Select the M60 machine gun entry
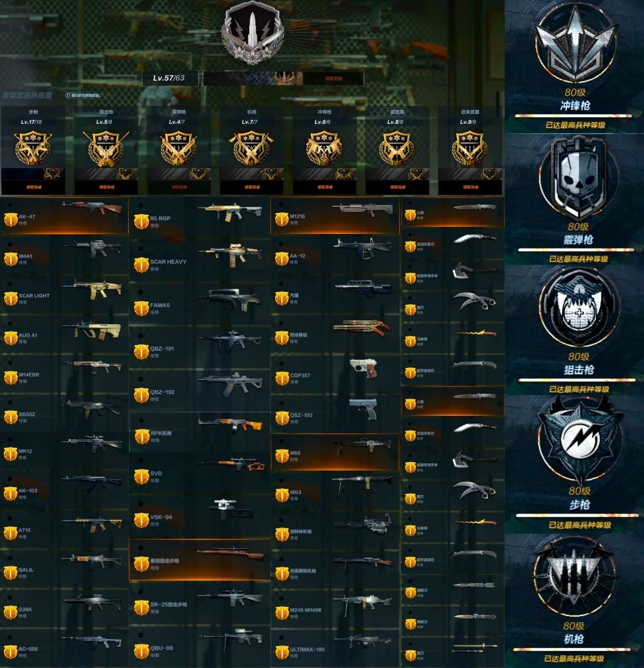Viewport: 644px width, 668px height. click(x=335, y=453)
